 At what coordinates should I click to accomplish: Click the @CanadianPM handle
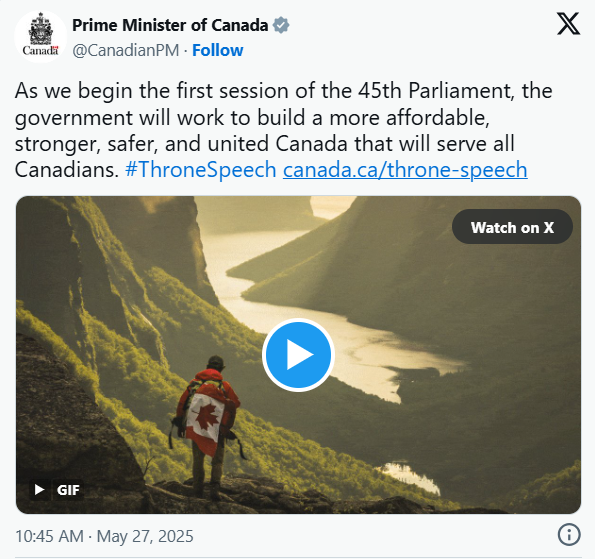[126, 50]
